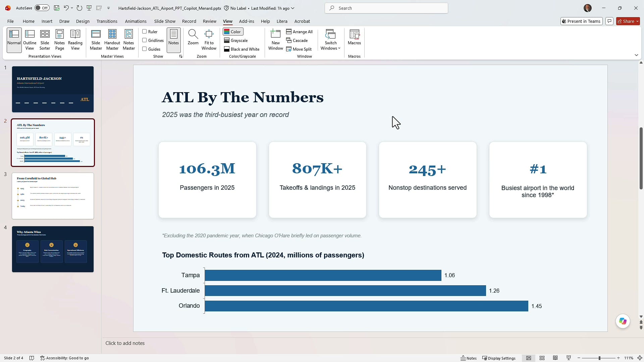Enable the Ruler checkbox

tap(145, 32)
